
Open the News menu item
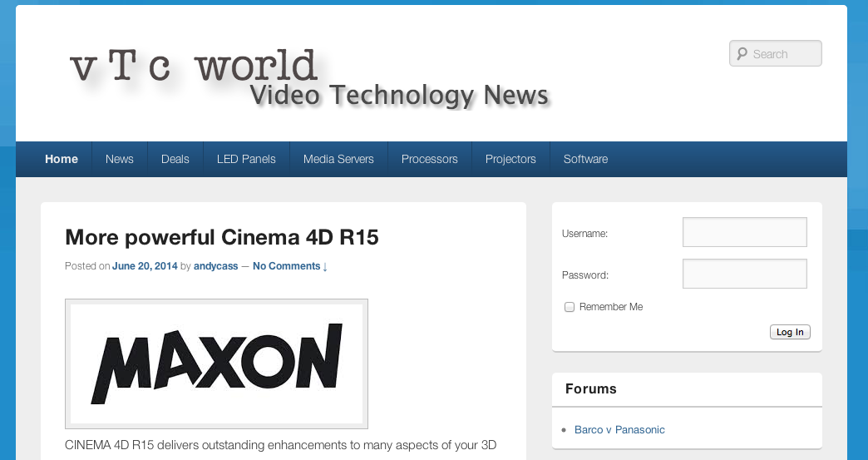point(120,159)
